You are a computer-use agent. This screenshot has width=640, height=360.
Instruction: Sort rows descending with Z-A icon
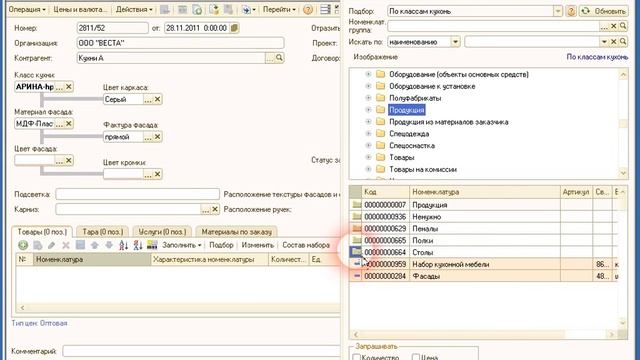coord(138,245)
